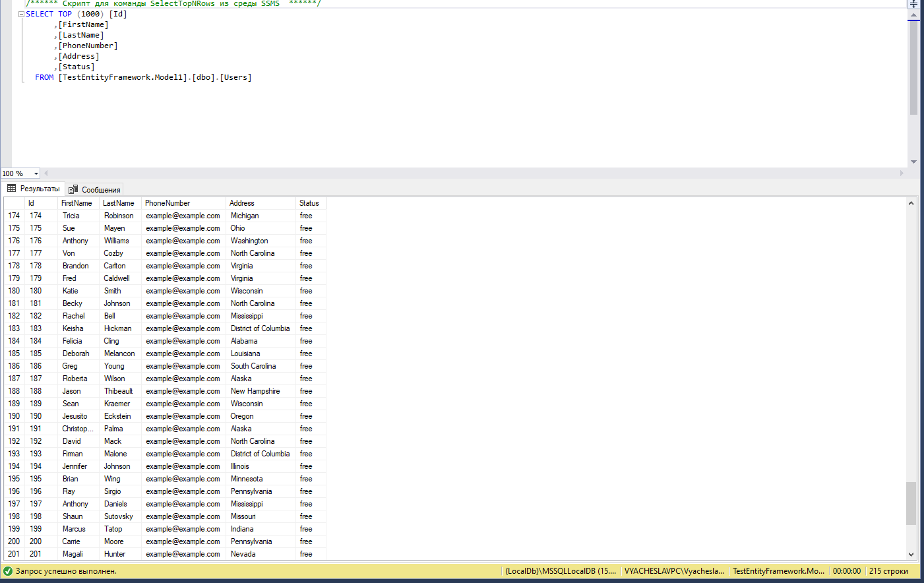Click the green success checkmark status icon
The width and height of the screenshot is (924, 583).
point(8,571)
